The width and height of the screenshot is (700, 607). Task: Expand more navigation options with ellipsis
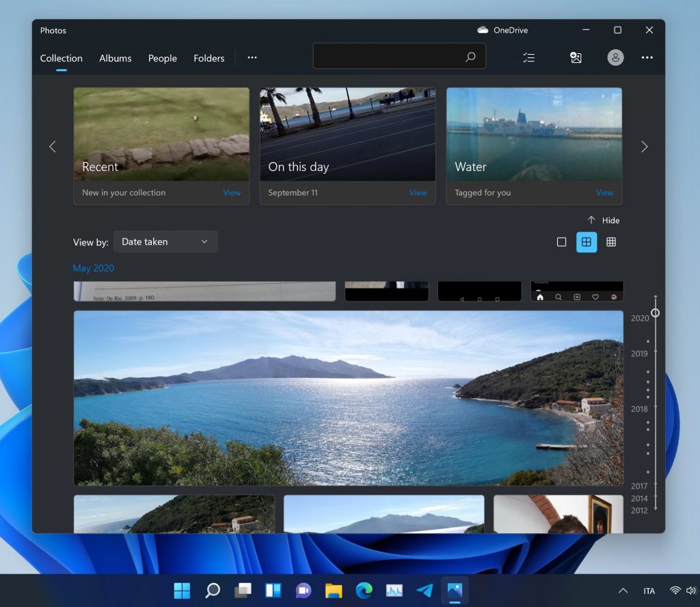252,57
